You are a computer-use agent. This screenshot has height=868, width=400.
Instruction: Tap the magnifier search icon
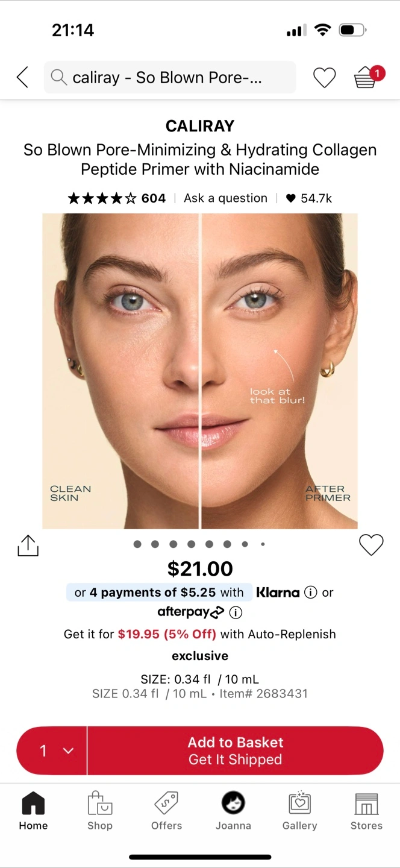coord(58,77)
